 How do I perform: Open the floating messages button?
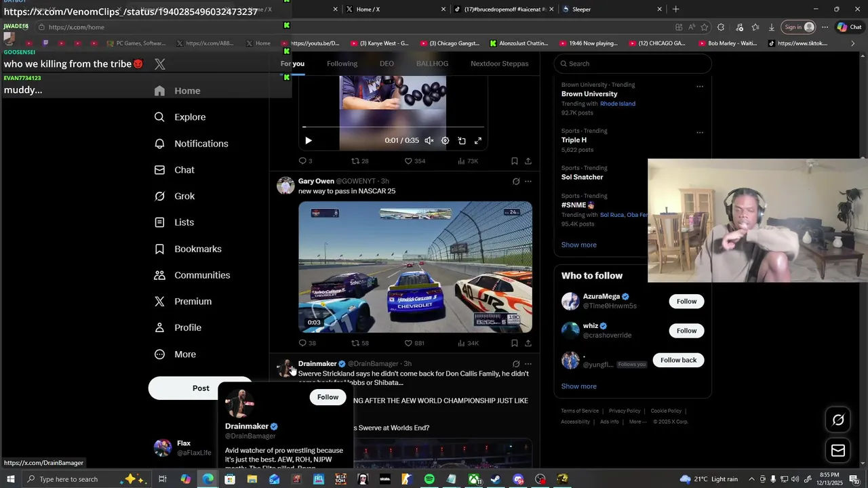point(838,451)
